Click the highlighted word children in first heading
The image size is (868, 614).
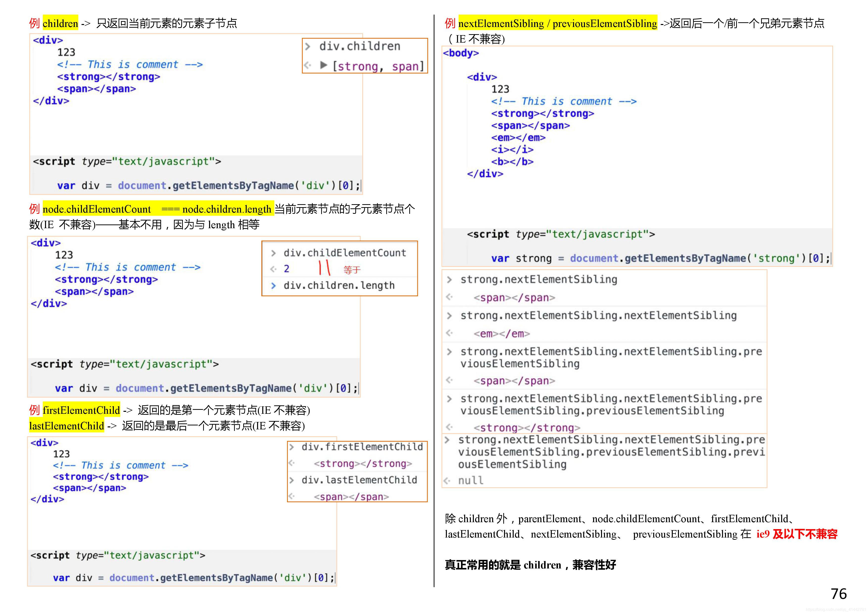[x=60, y=24]
